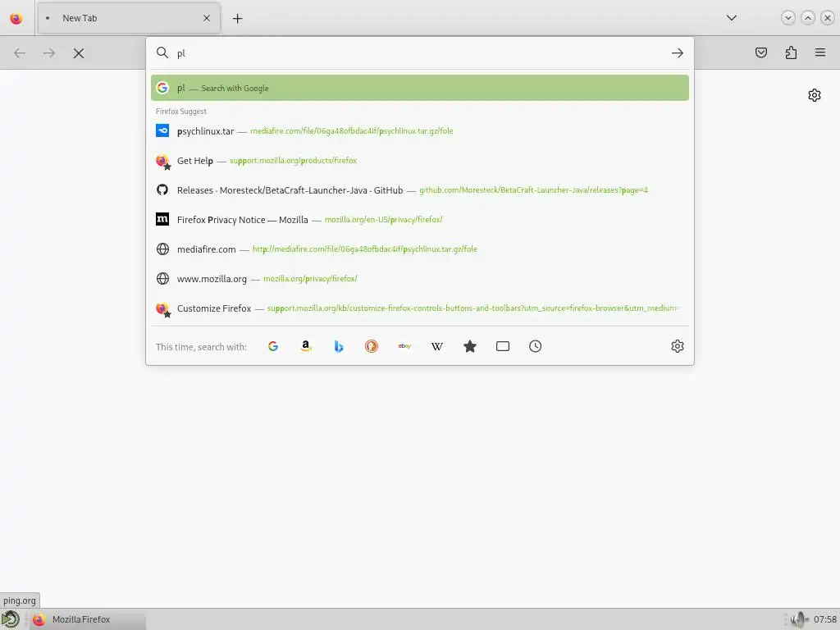This screenshot has width=840, height=630.
Task: Open www.mozilla.org suggestion
Action: (x=420, y=279)
